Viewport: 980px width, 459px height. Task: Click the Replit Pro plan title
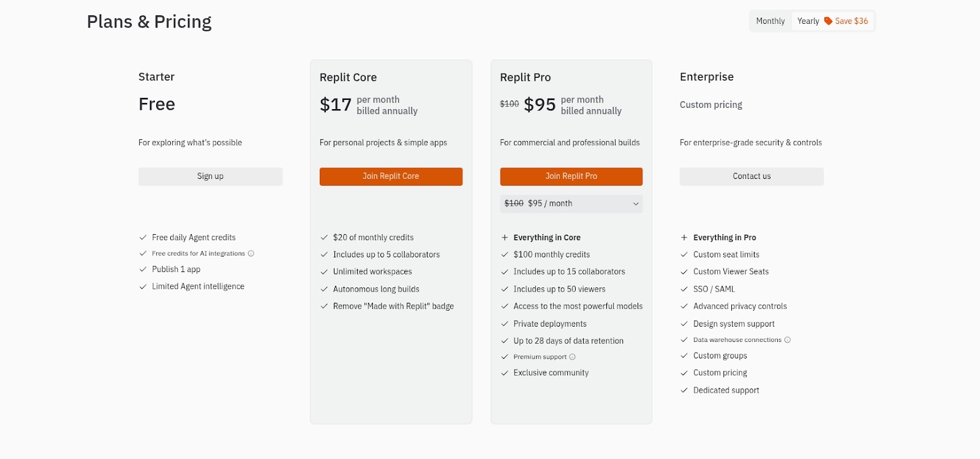pos(525,77)
